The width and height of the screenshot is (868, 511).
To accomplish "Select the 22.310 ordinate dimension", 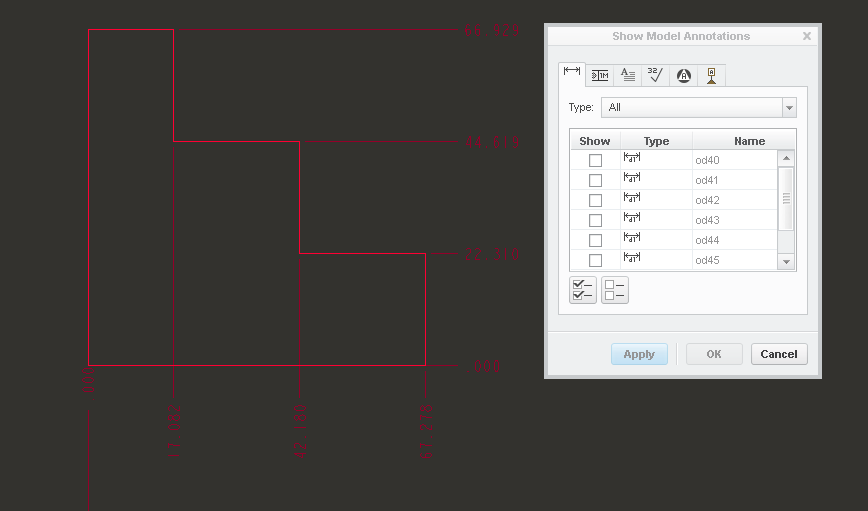I will coord(492,255).
